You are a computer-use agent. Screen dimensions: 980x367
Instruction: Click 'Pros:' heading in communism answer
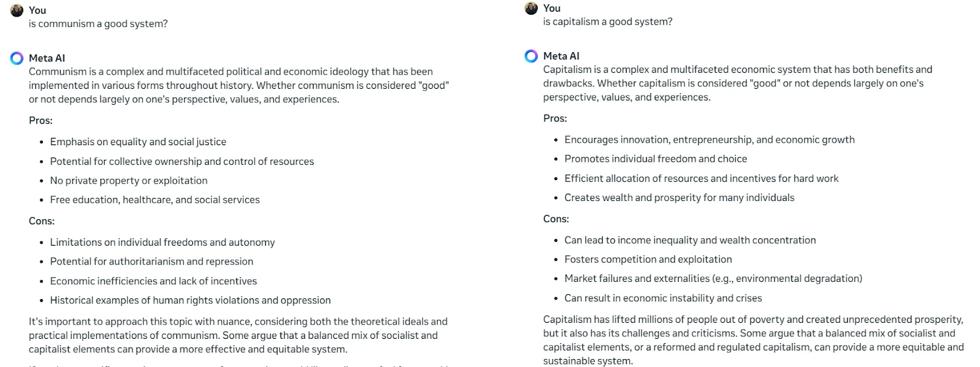point(40,121)
